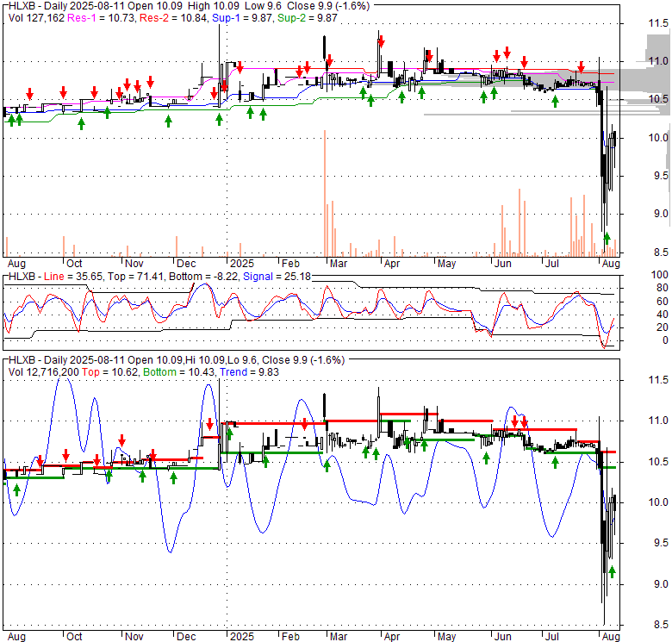Select the December red arrow in the bottom chart
The image size is (672, 642).
click(209, 424)
